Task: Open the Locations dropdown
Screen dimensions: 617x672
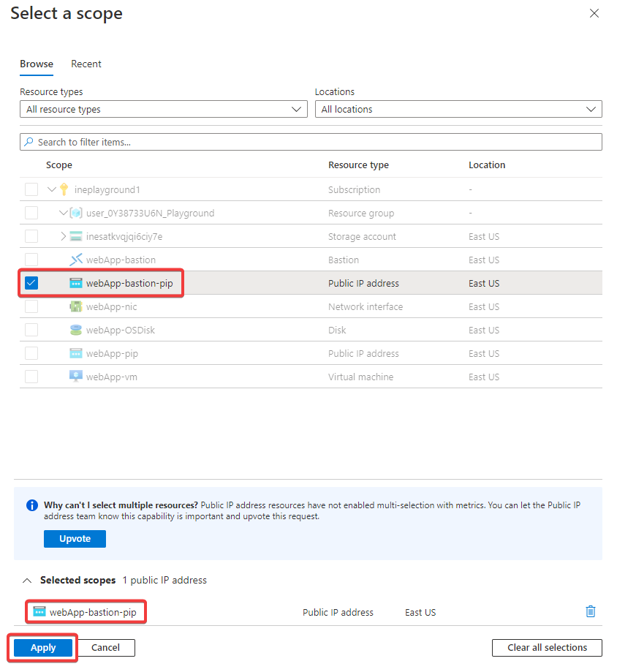Action: pos(458,109)
